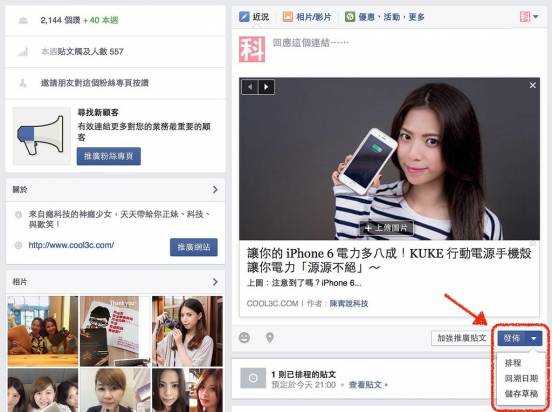This screenshot has width=552, height=412.
Task: Click the megaphone promotion illustration
Action: click(42, 136)
